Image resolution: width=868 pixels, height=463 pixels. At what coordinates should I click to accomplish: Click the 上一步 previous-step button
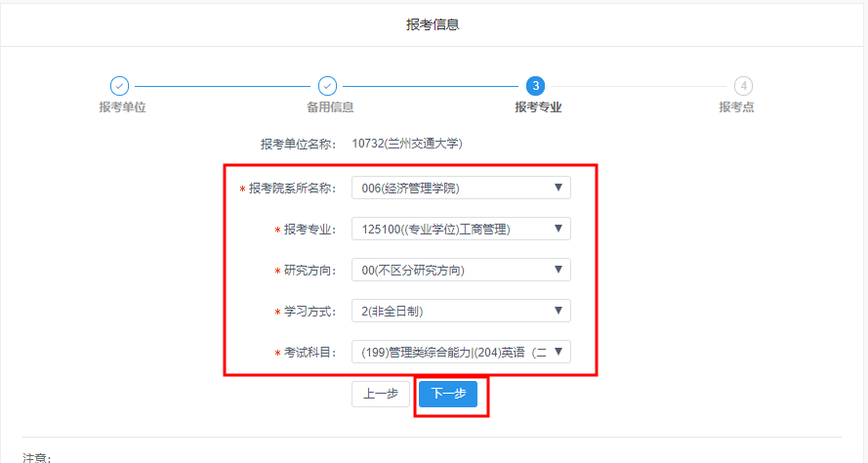(x=381, y=394)
